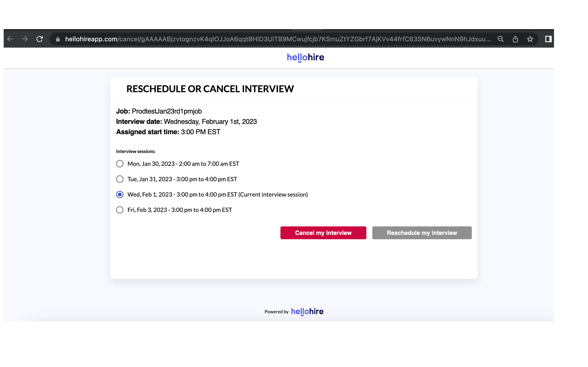Reload the page with refresh icon
The image size is (588, 367).
pyautogui.click(x=40, y=39)
